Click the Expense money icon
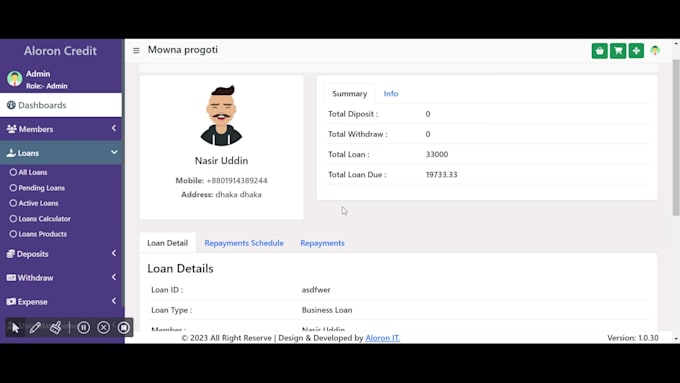This screenshot has width=680, height=383. [x=11, y=301]
